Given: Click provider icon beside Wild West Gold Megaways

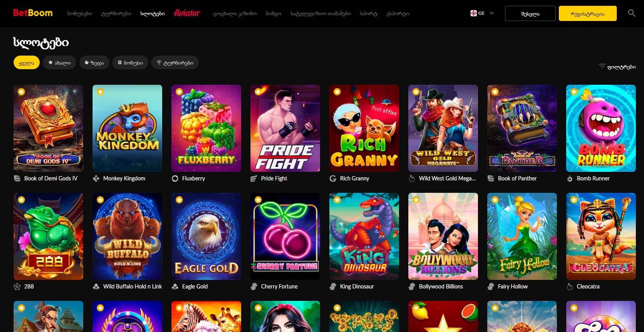Looking at the screenshot, I should tap(412, 178).
